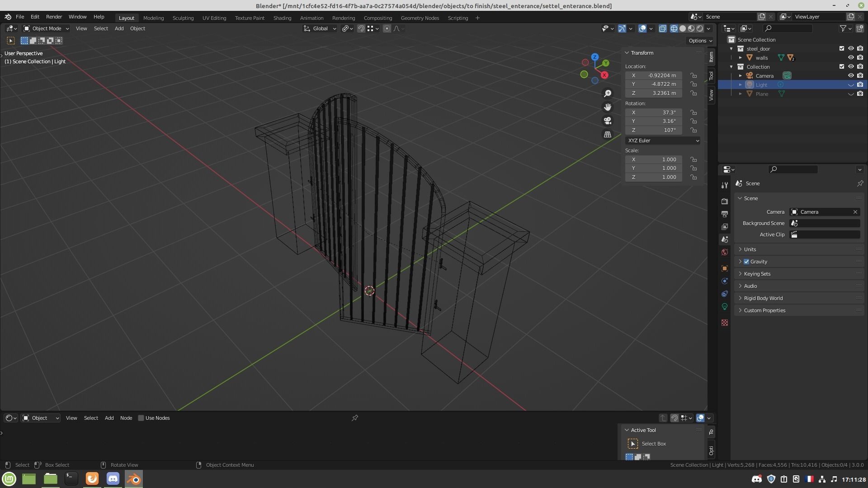Toggle viewport gizmos icon
This screenshot has width=868, height=488.
(x=622, y=28)
